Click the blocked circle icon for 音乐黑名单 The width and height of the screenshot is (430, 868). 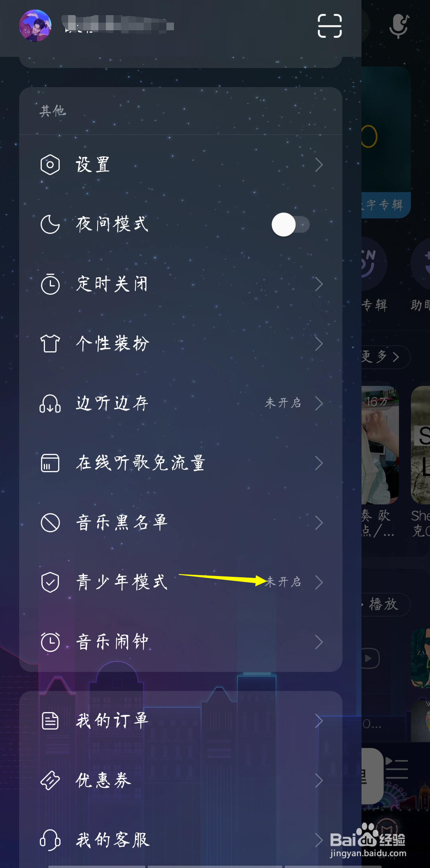coord(50,523)
